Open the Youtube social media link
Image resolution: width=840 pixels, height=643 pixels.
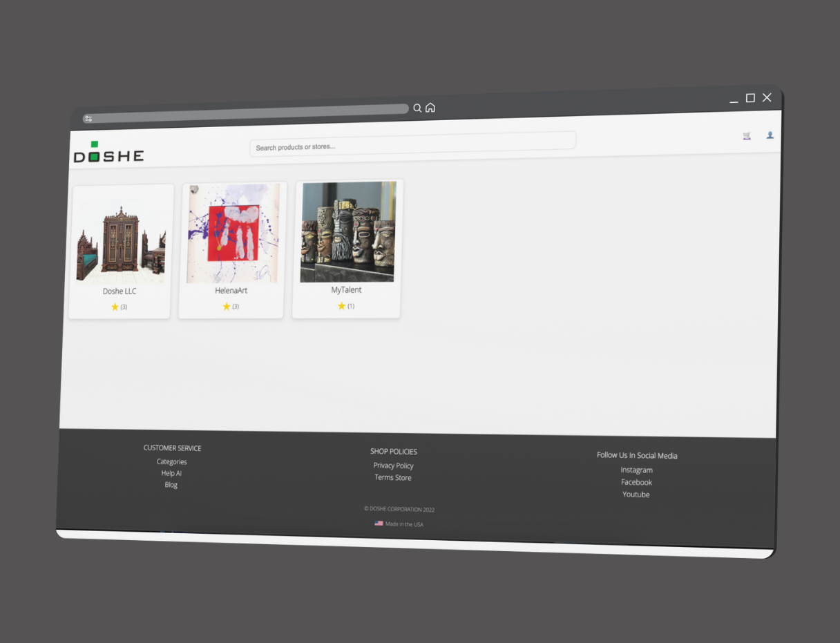[x=636, y=495]
